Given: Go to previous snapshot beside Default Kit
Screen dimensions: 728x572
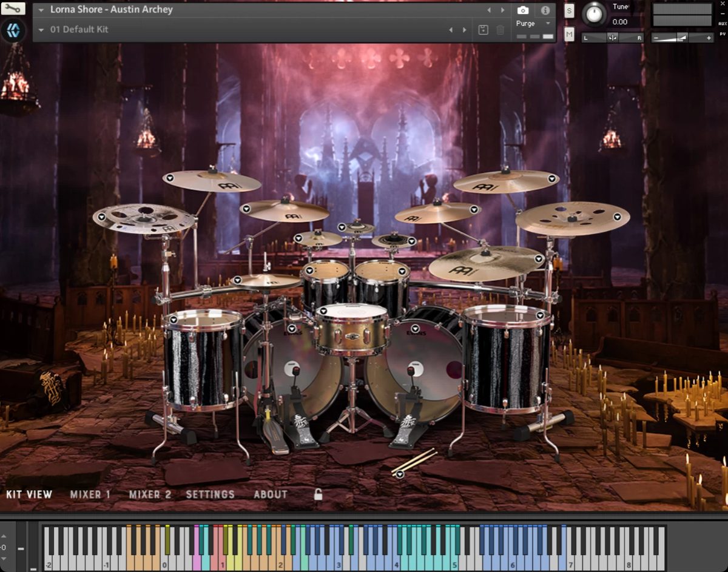Looking at the screenshot, I should pos(450,30).
